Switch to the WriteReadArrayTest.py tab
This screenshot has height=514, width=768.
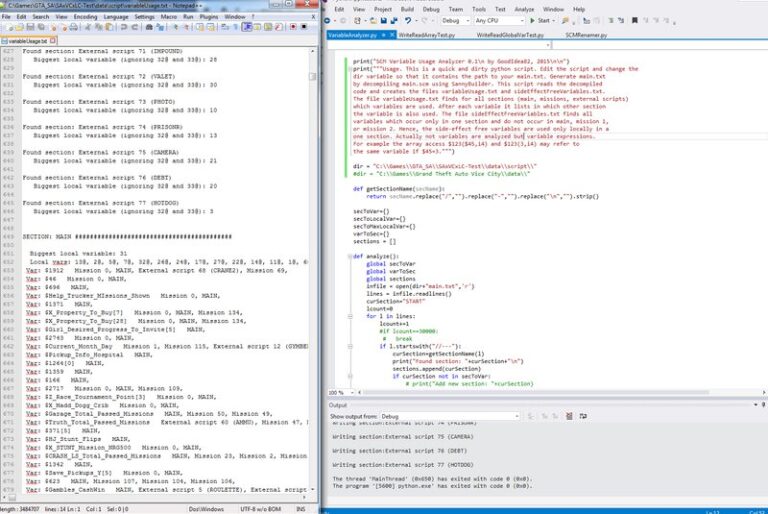tap(427, 34)
